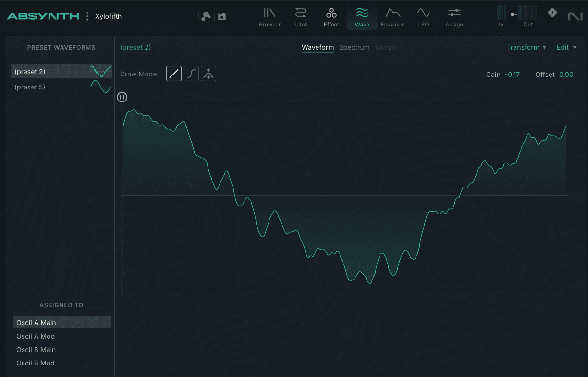The width and height of the screenshot is (588, 377).
Task: Open the Assign page
Action: point(454,17)
